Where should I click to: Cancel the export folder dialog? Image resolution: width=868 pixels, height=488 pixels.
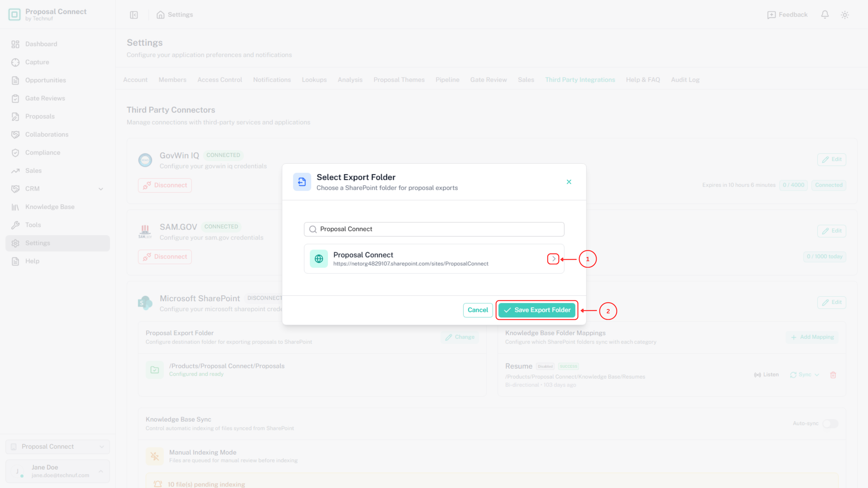click(477, 310)
